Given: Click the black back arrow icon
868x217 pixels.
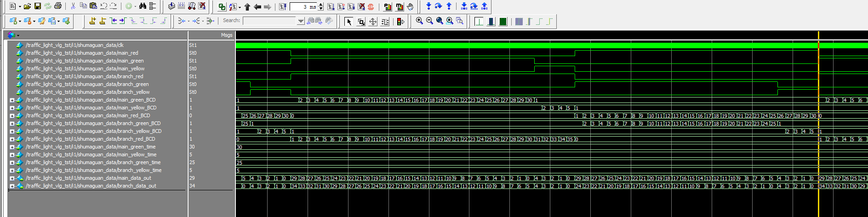Looking at the screenshot, I should [257, 7].
